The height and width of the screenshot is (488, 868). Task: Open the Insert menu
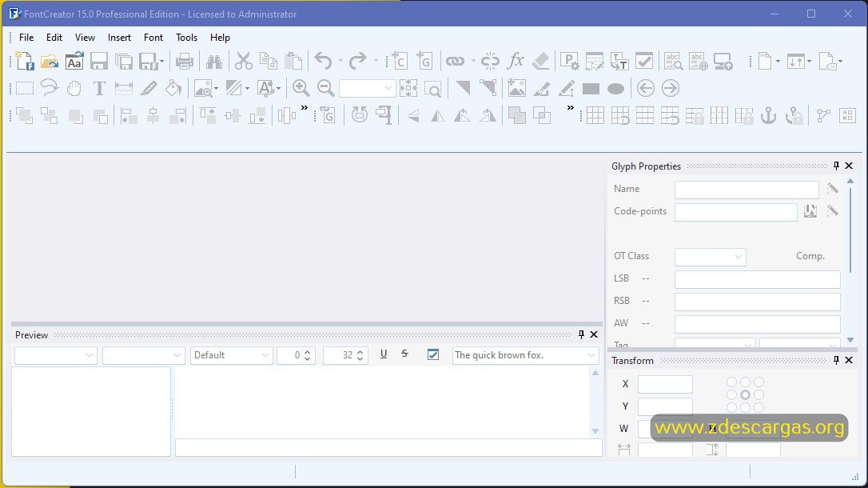(x=119, y=38)
